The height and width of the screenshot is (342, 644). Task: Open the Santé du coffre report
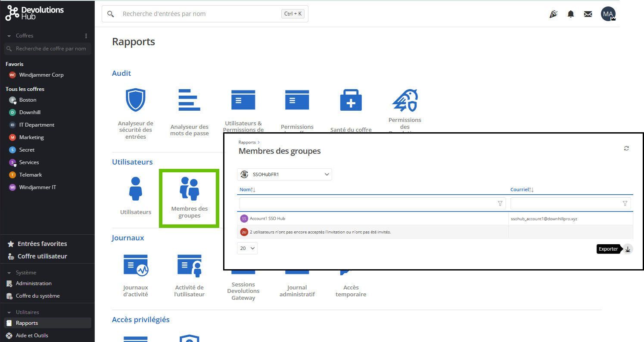pyautogui.click(x=351, y=100)
